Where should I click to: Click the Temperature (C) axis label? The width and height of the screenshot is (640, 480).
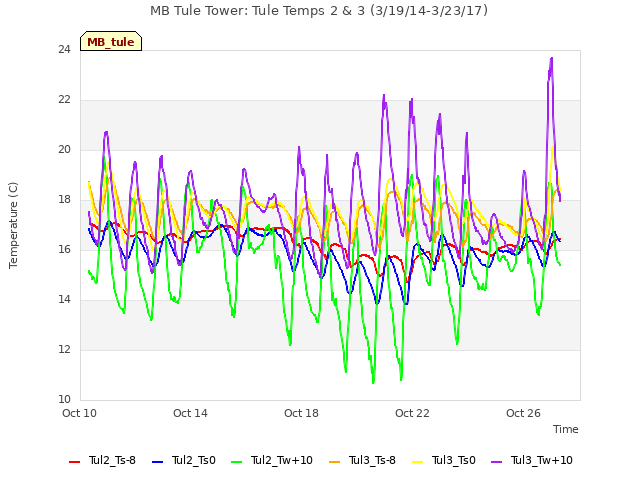tap(13, 225)
